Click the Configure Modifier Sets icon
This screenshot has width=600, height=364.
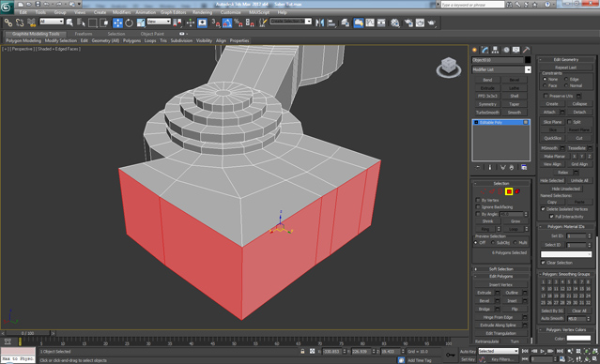524,168
